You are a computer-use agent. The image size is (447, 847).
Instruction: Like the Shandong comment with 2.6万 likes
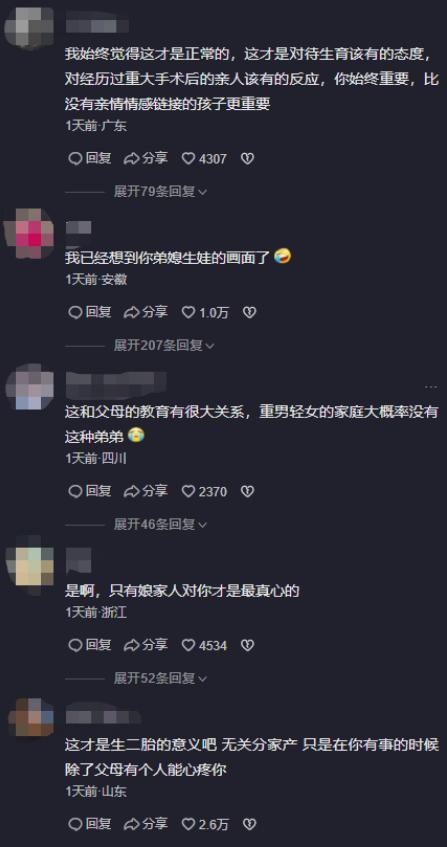(205, 824)
